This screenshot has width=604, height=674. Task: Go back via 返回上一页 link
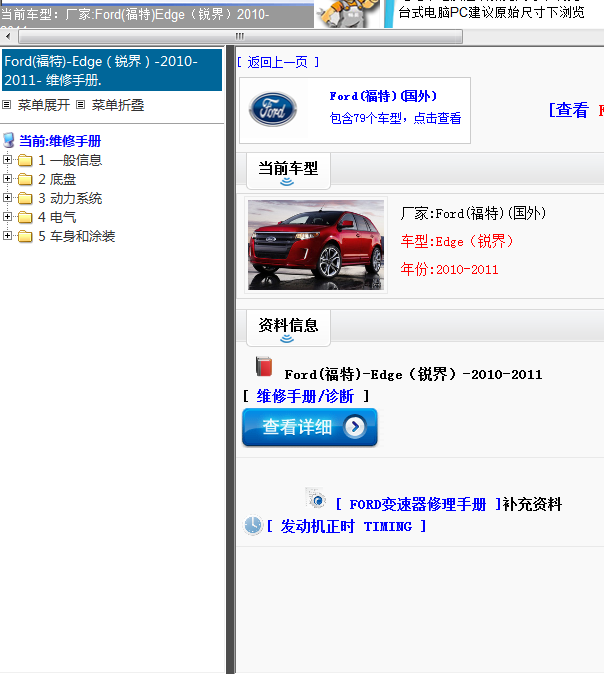click(278, 62)
